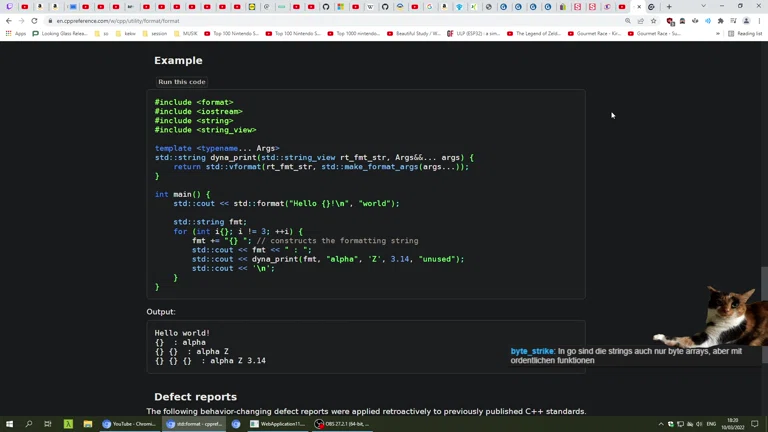The height and width of the screenshot is (432, 768).
Task: Open the Looking Glass Release bookmark
Action: pos(60,33)
